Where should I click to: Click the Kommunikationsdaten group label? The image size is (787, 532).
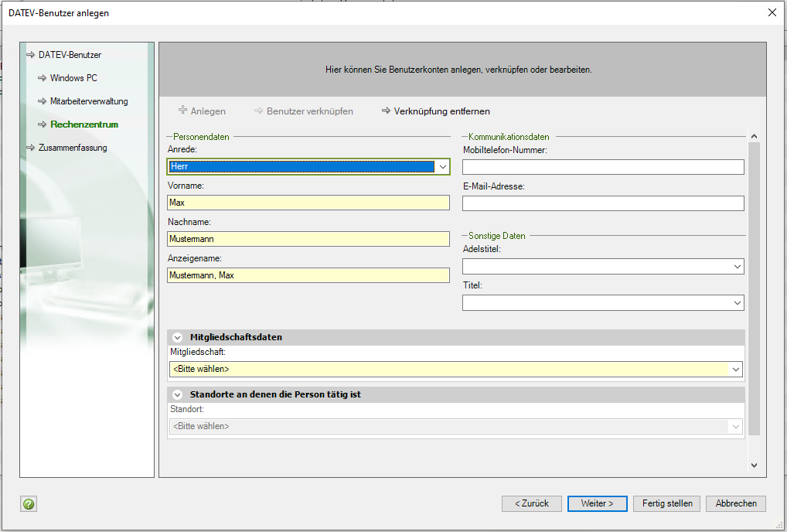tap(509, 137)
